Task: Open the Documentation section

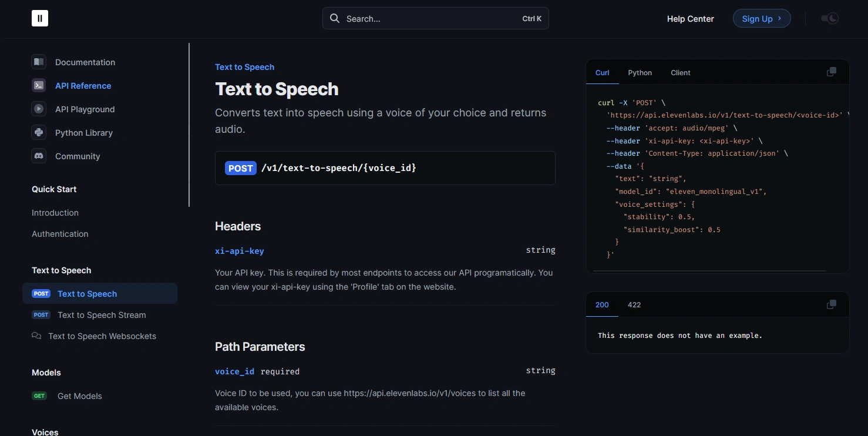Action: pos(85,62)
